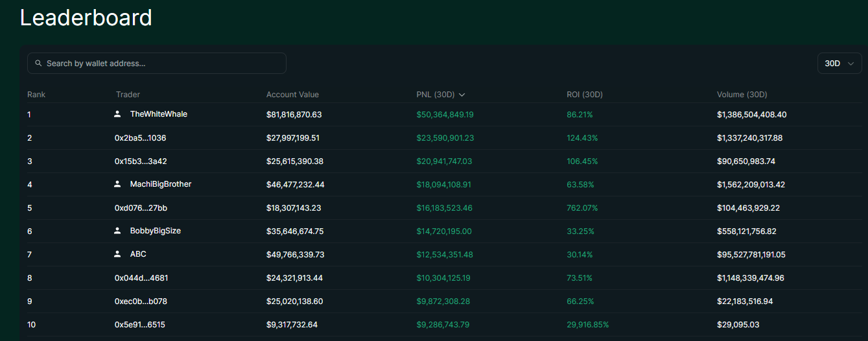Viewport: 868px width, 341px height.
Task: Open the 30D time period dropdown
Action: coord(839,64)
